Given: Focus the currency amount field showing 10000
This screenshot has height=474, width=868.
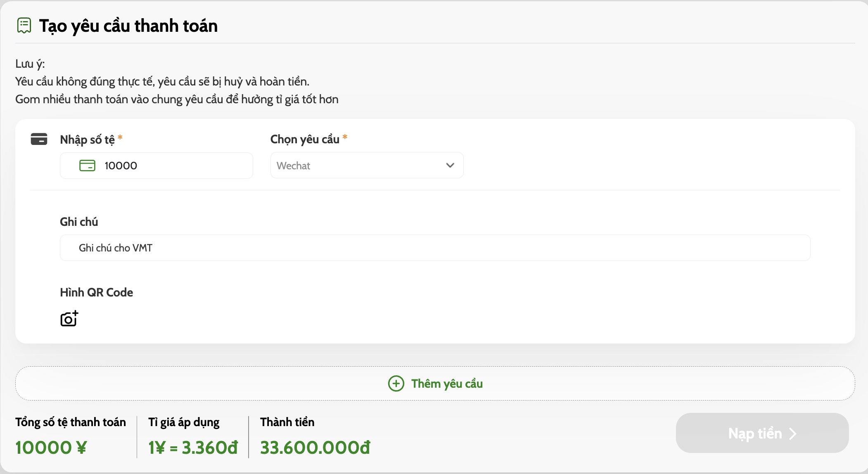Looking at the screenshot, I should click(157, 166).
